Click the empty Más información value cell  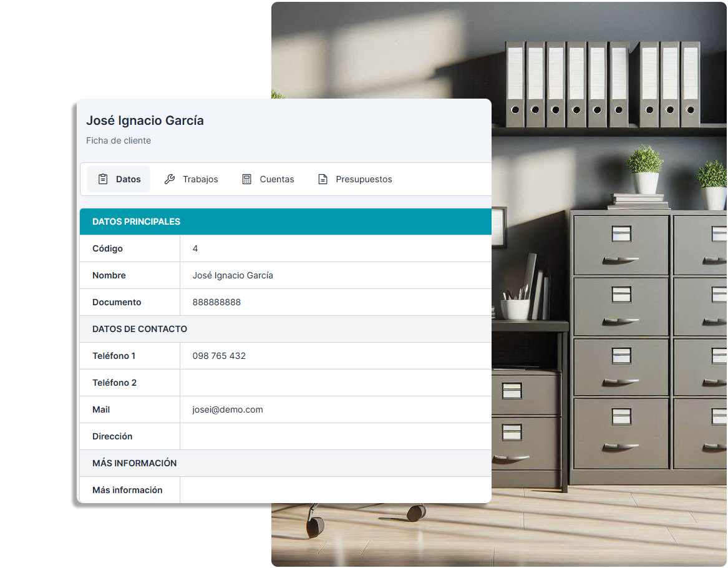coord(335,490)
